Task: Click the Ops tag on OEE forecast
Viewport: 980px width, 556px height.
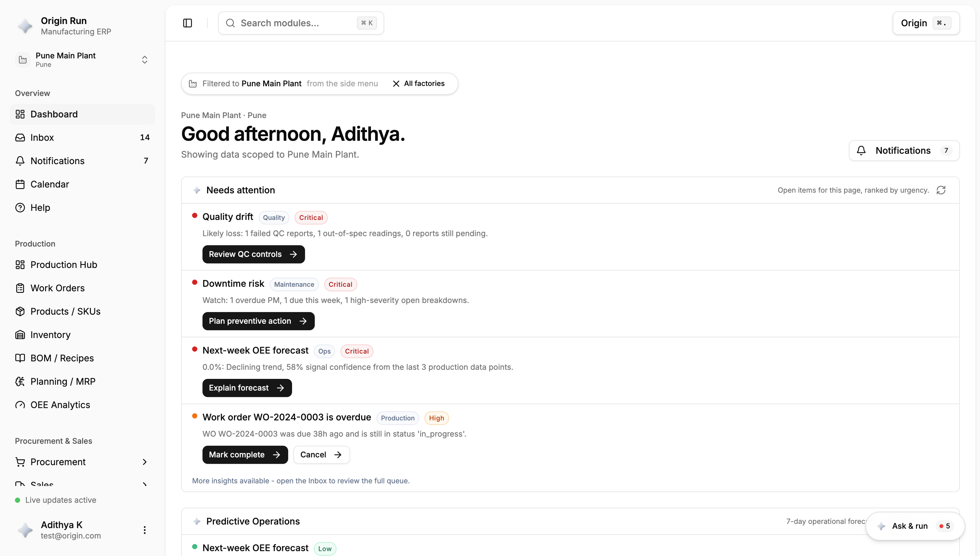Action: [324, 351]
